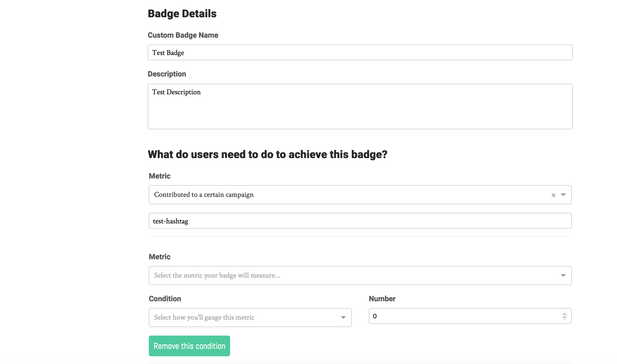The image size is (617, 364).
Task: Click the 'Contributed to a certain campaign' text
Action: click(x=204, y=195)
